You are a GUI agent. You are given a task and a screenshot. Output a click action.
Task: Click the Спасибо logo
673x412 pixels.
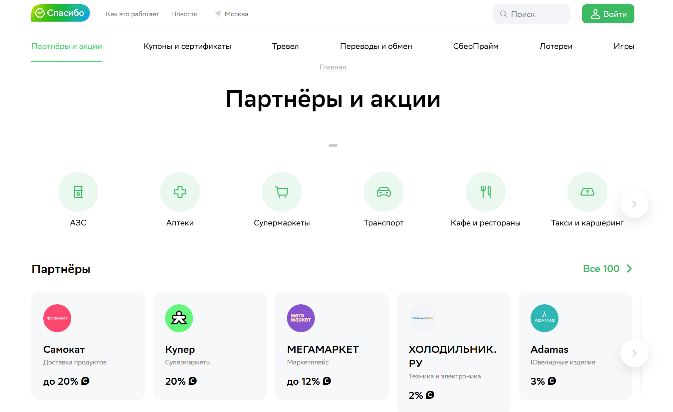[61, 13]
